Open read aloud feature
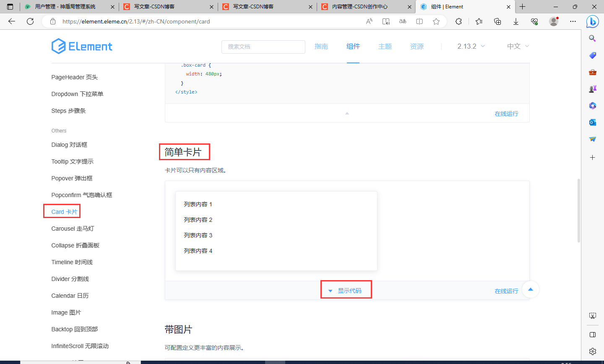The height and width of the screenshot is (364, 604). pos(369,21)
